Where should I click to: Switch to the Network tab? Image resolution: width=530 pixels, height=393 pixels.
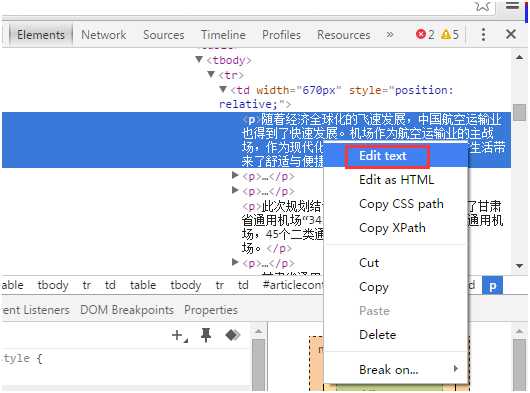(x=103, y=35)
